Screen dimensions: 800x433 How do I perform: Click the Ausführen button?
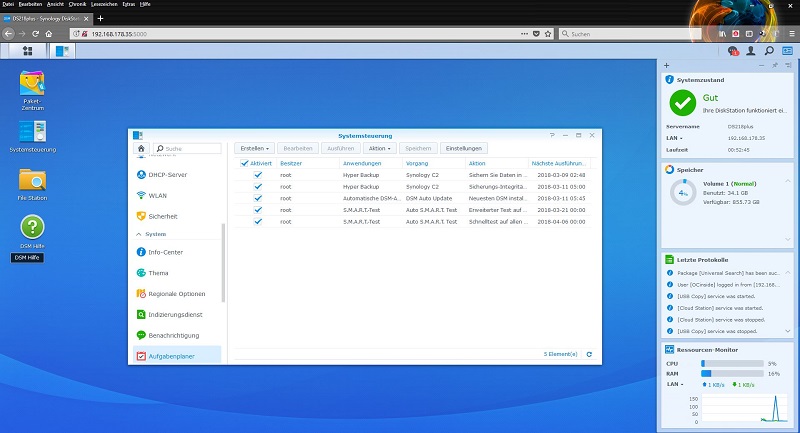(x=341, y=148)
